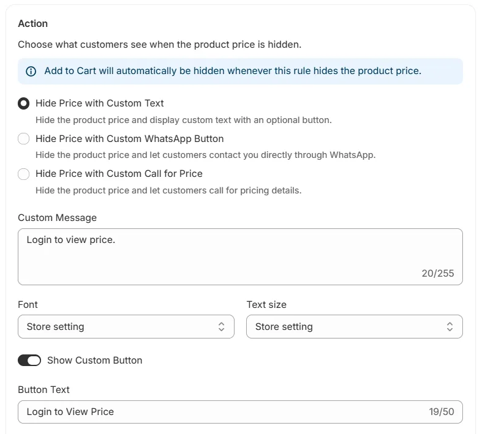Open the Text size dropdown
Image resolution: width=504 pixels, height=434 pixels.
click(x=355, y=327)
